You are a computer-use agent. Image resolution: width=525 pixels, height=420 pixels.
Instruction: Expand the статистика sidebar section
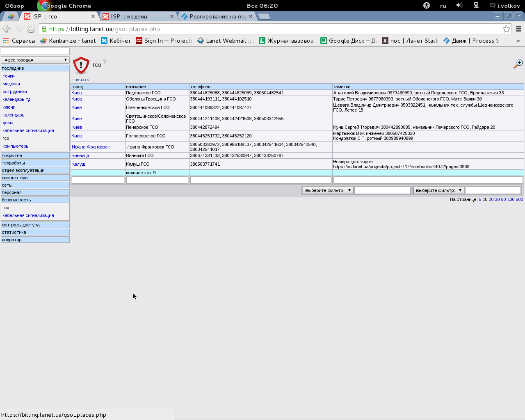pos(35,232)
